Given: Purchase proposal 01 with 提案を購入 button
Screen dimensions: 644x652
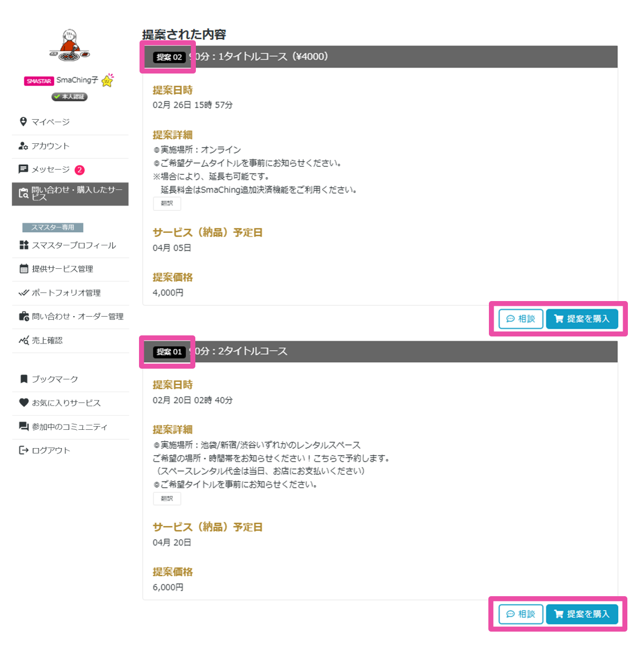Looking at the screenshot, I should click(x=582, y=614).
